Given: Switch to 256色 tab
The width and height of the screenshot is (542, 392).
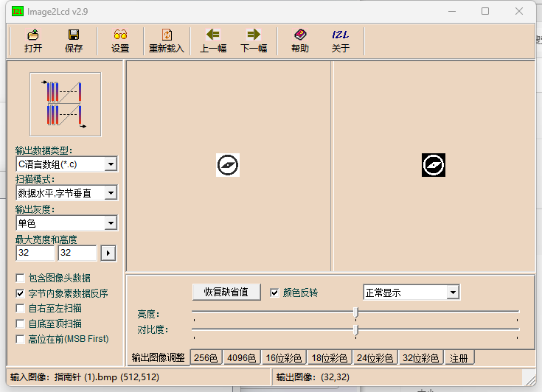Looking at the screenshot, I should 206,358.
